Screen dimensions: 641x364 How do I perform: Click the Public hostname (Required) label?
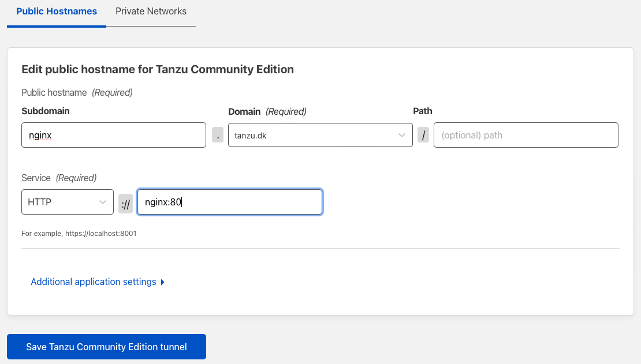coord(77,92)
